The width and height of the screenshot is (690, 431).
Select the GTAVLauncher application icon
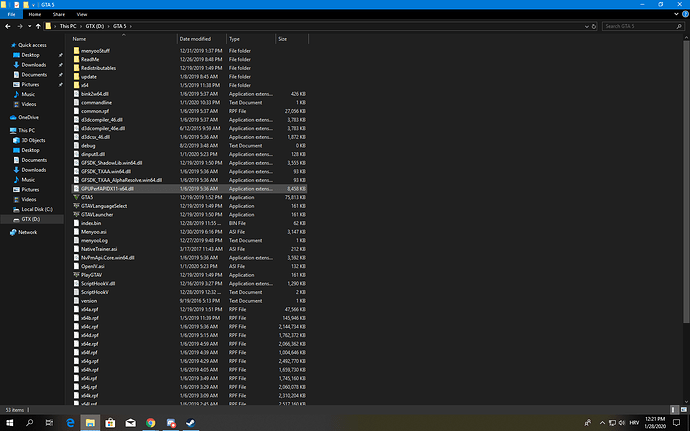pyautogui.click(x=77, y=214)
